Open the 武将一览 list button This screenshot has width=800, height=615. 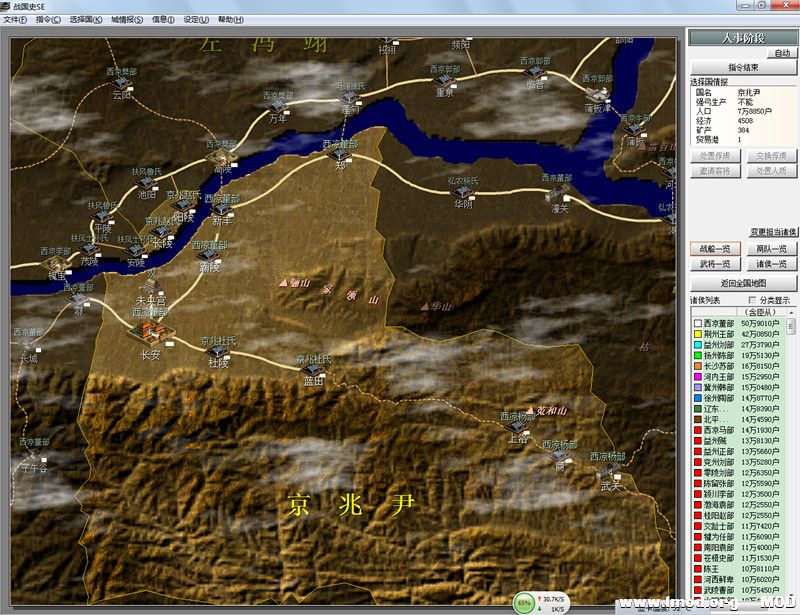714,264
